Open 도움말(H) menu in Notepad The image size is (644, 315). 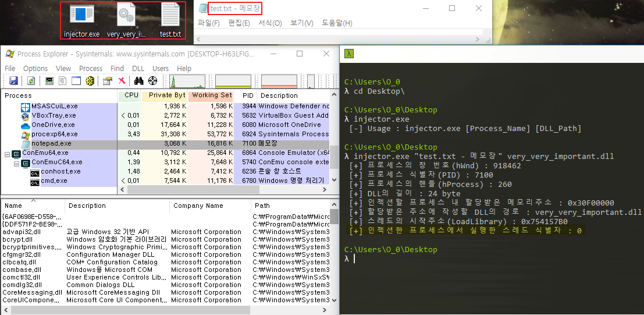tap(337, 23)
